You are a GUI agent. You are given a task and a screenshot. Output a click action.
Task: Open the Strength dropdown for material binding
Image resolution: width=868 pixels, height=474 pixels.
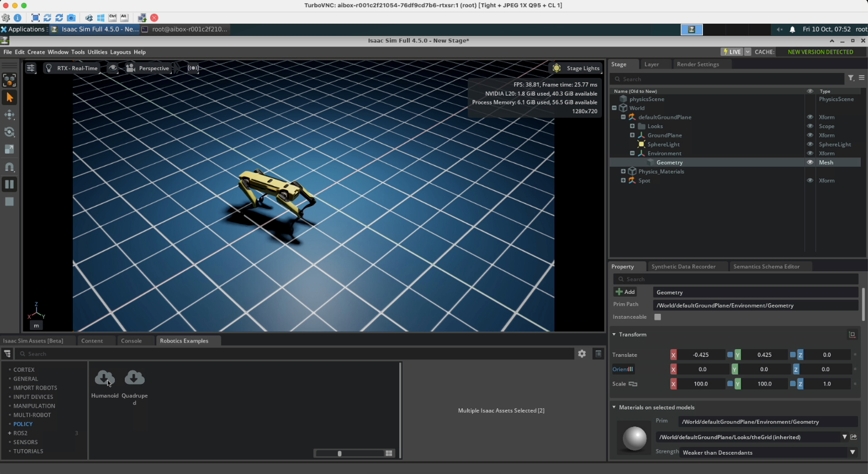coord(852,452)
